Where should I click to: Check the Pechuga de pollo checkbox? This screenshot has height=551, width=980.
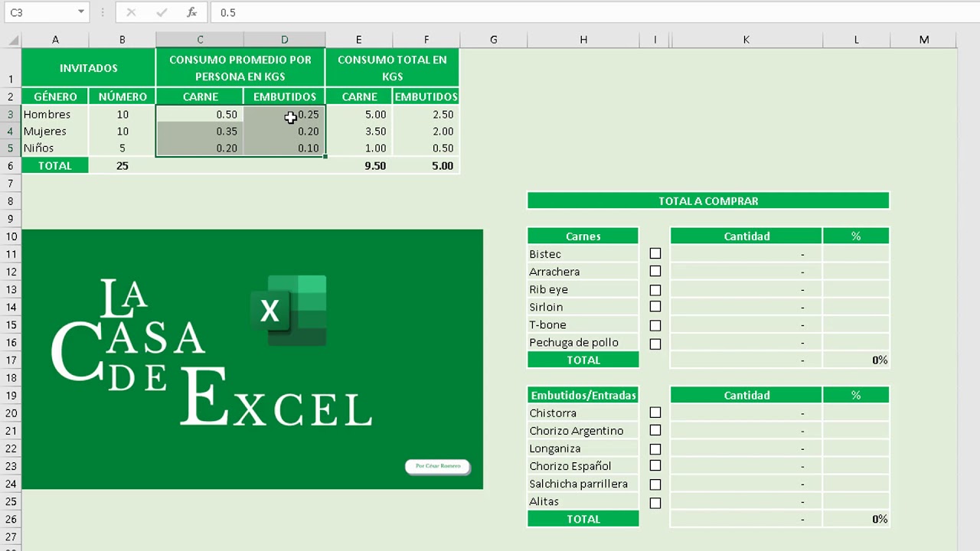pos(655,344)
